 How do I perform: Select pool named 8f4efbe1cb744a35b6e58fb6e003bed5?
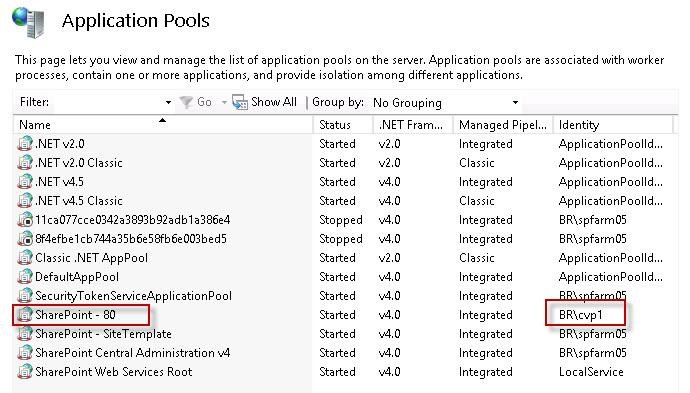pos(131,239)
